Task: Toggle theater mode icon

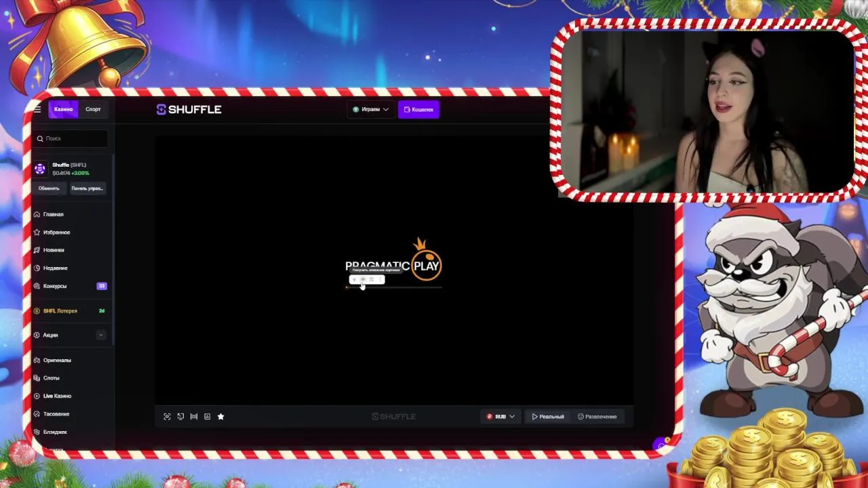Action: click(x=194, y=417)
